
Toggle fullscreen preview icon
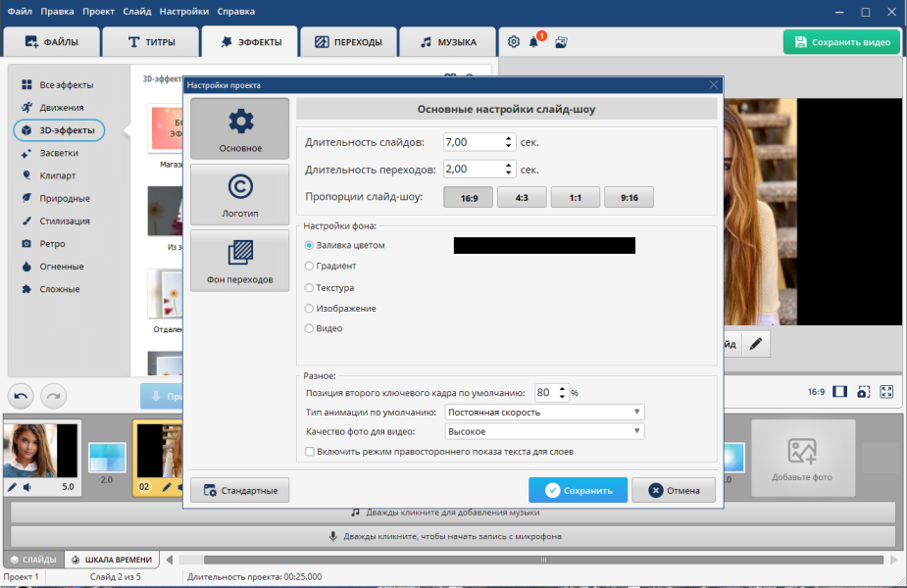pos(886,391)
